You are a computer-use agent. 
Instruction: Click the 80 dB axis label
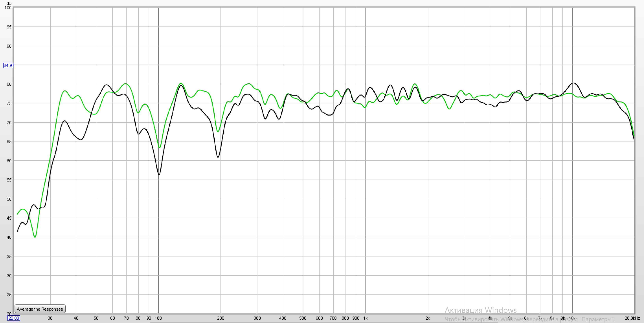pyautogui.click(x=9, y=84)
